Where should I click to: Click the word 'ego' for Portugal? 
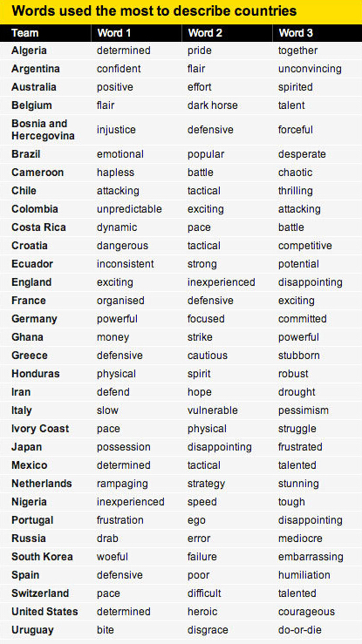point(196,520)
